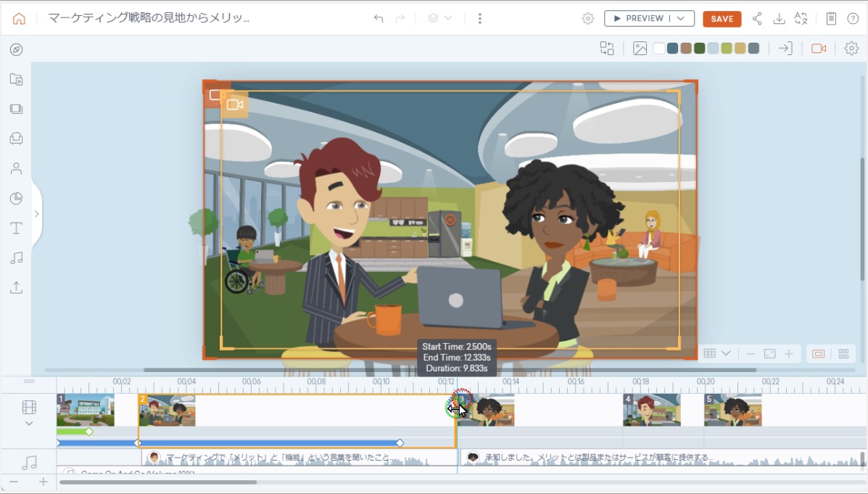Viewport: 868px width, 494px height.
Task: Open the Audio library music note
Action: pos(16,258)
